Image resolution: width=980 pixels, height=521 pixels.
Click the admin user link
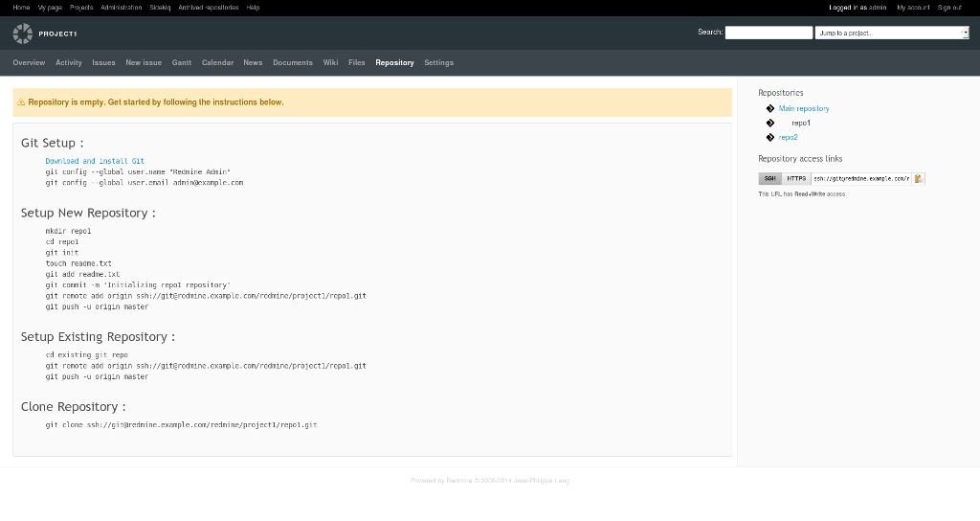click(878, 8)
